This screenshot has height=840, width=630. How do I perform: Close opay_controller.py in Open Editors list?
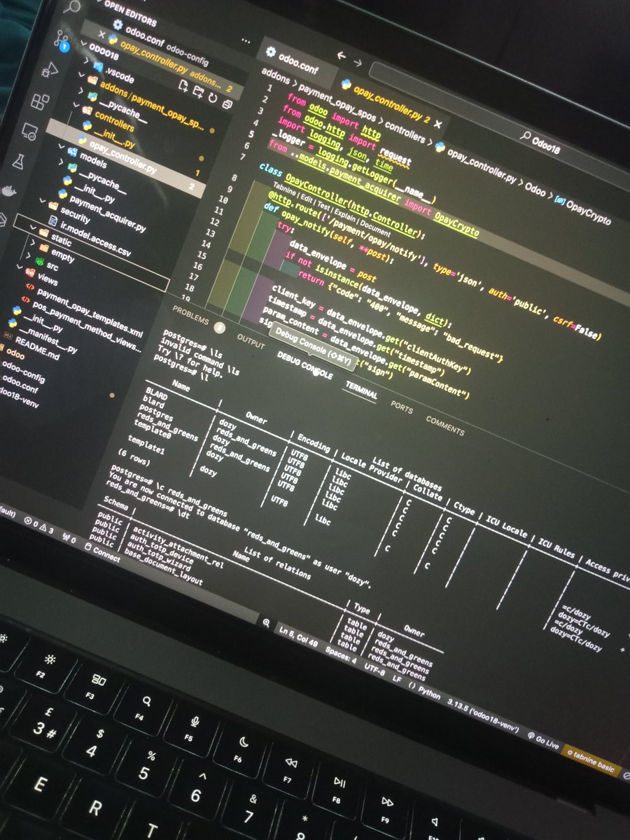[x=102, y=34]
